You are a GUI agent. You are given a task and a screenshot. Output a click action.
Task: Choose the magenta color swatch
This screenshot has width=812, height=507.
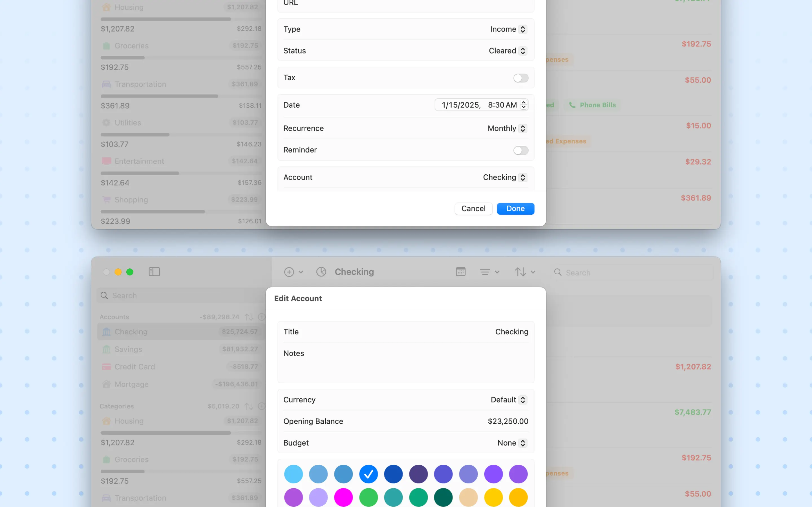point(343,497)
